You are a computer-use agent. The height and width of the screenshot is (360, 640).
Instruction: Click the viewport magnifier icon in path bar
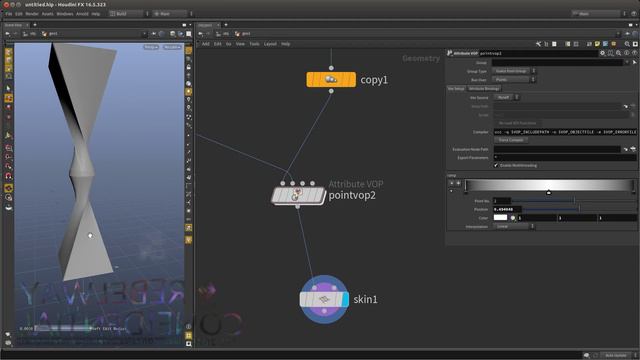[173, 34]
